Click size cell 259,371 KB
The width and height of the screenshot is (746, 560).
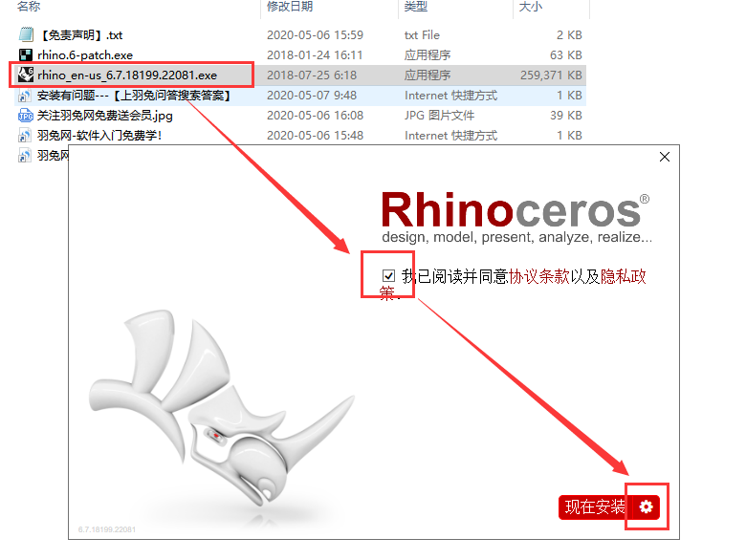(551, 75)
